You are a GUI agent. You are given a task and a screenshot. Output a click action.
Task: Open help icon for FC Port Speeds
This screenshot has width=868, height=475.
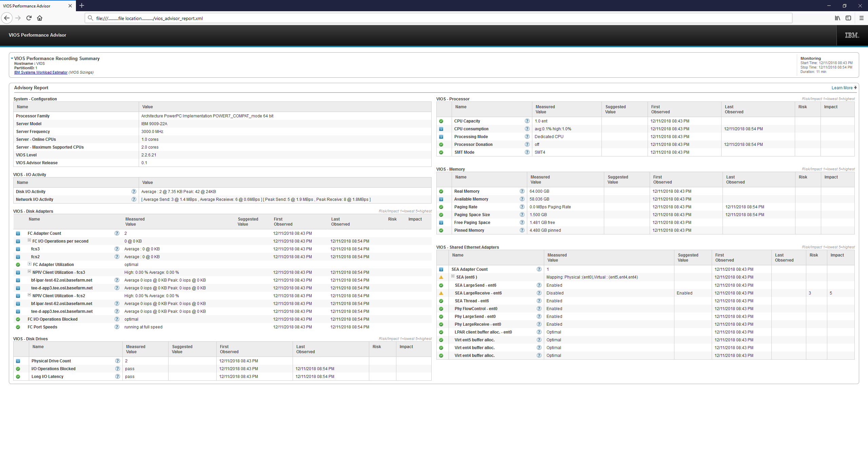[117, 327]
